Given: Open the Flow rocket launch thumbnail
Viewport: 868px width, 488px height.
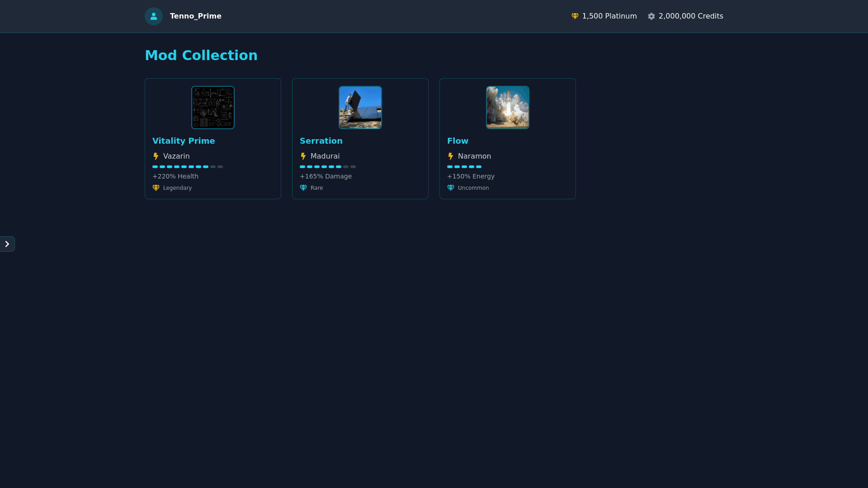Looking at the screenshot, I should tap(508, 108).
